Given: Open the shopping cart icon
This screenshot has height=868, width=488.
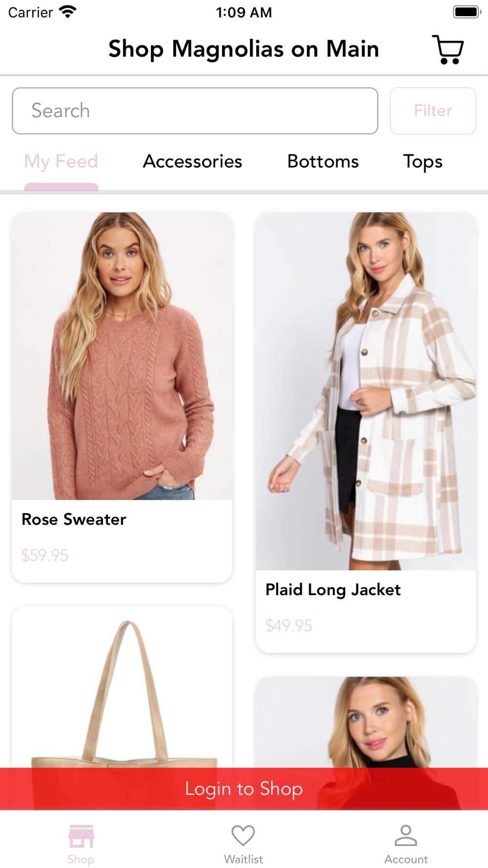Looking at the screenshot, I should coord(447,49).
